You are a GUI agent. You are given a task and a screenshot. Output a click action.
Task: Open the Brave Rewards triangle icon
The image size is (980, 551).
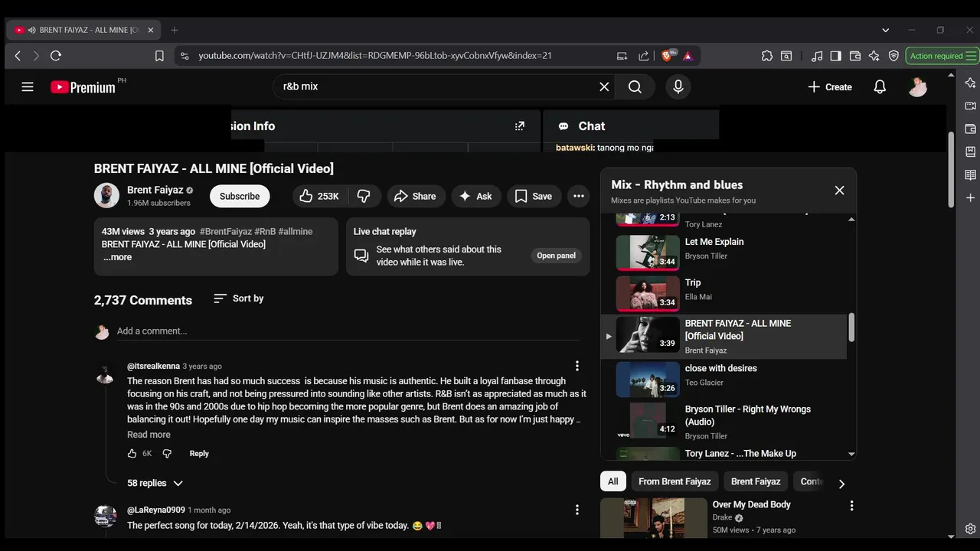coord(688,55)
